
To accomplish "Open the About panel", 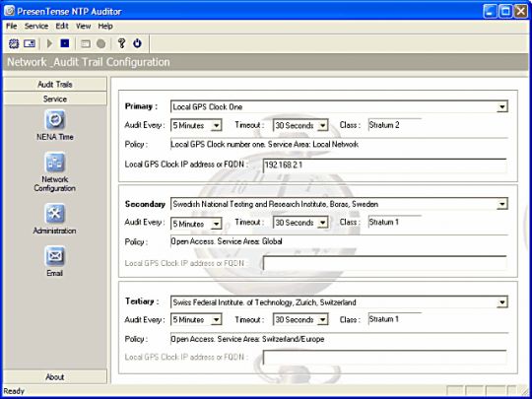I will pos(54,377).
